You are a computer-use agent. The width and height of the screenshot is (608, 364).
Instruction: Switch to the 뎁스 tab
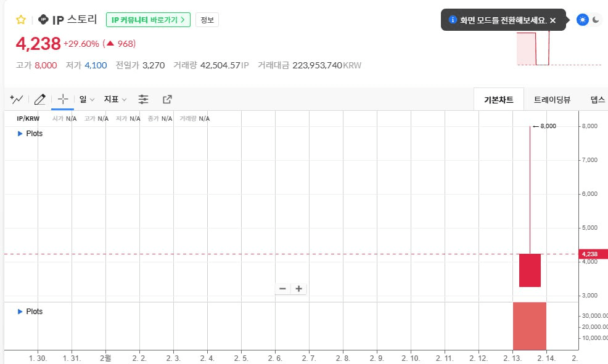point(598,100)
